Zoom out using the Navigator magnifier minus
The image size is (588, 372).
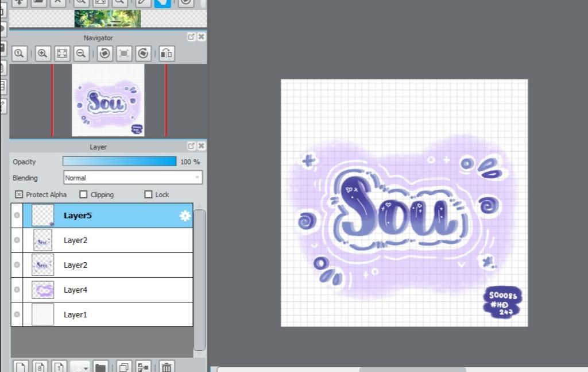coord(81,53)
